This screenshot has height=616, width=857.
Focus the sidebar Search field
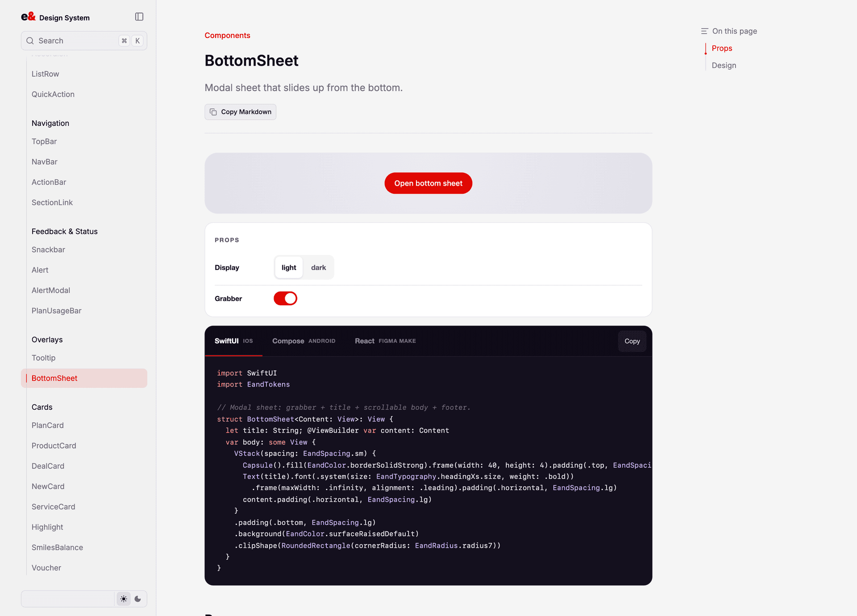tap(84, 41)
